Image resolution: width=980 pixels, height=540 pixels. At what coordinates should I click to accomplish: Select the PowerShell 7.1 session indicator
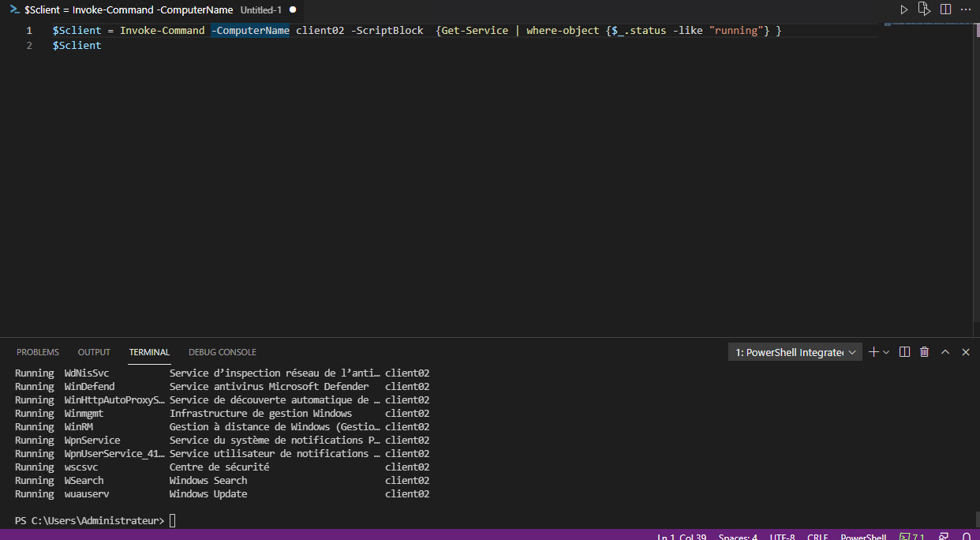click(912, 536)
